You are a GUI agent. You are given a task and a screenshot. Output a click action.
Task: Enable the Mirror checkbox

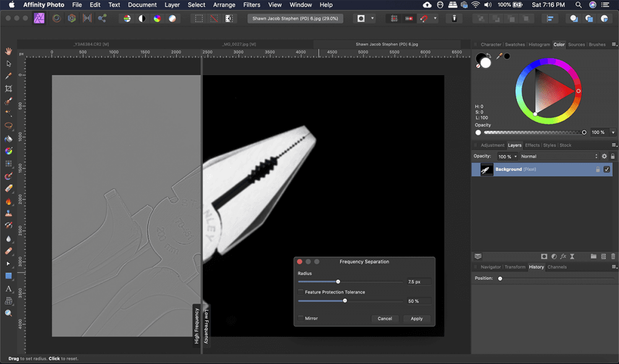click(301, 318)
